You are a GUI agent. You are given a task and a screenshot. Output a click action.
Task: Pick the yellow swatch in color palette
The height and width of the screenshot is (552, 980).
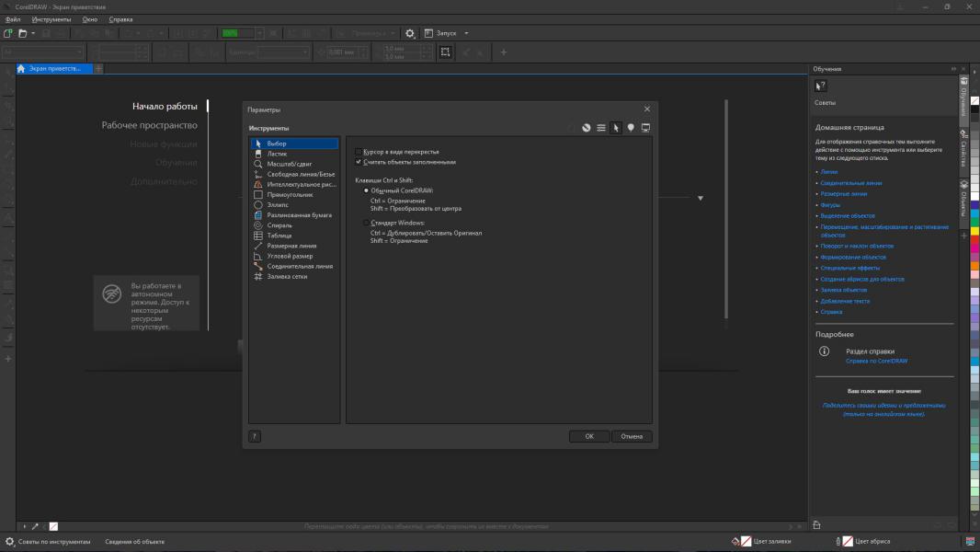point(974,231)
